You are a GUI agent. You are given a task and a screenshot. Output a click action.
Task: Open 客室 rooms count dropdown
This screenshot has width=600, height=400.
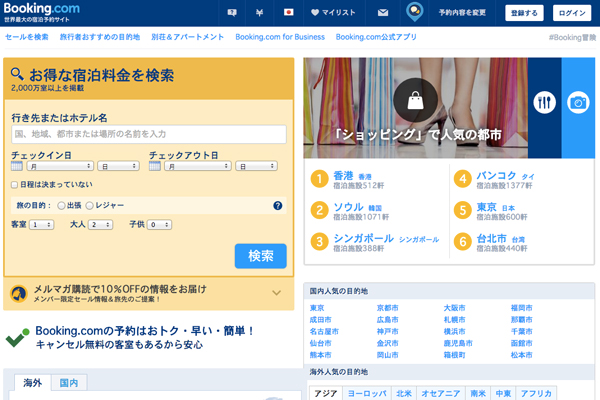pyautogui.click(x=41, y=225)
